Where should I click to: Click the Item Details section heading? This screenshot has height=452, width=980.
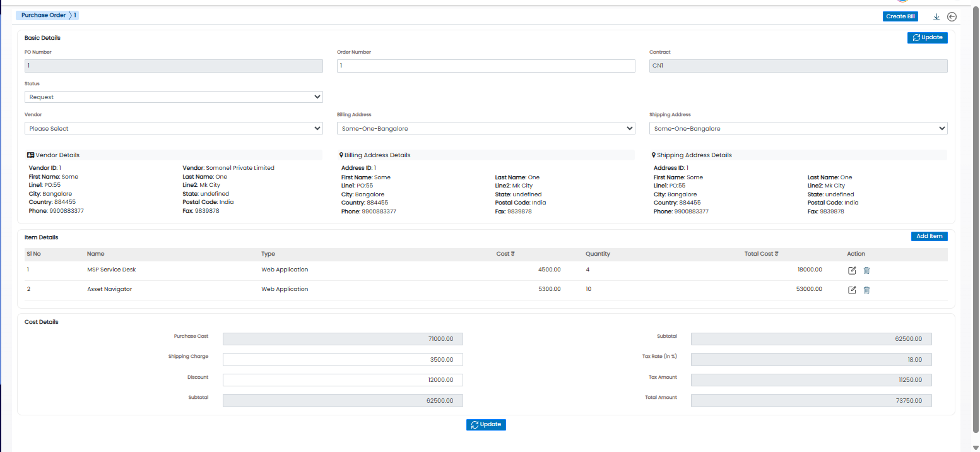[x=41, y=237]
